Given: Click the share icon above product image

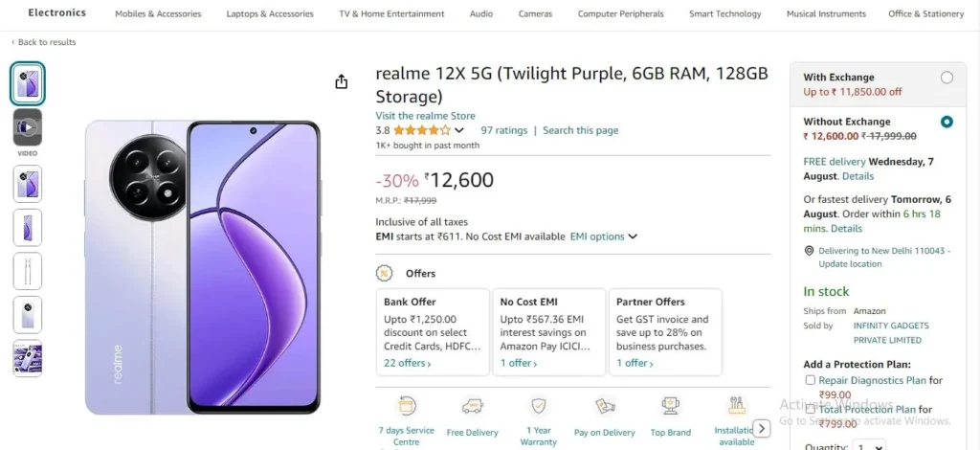Looking at the screenshot, I should pos(342,82).
